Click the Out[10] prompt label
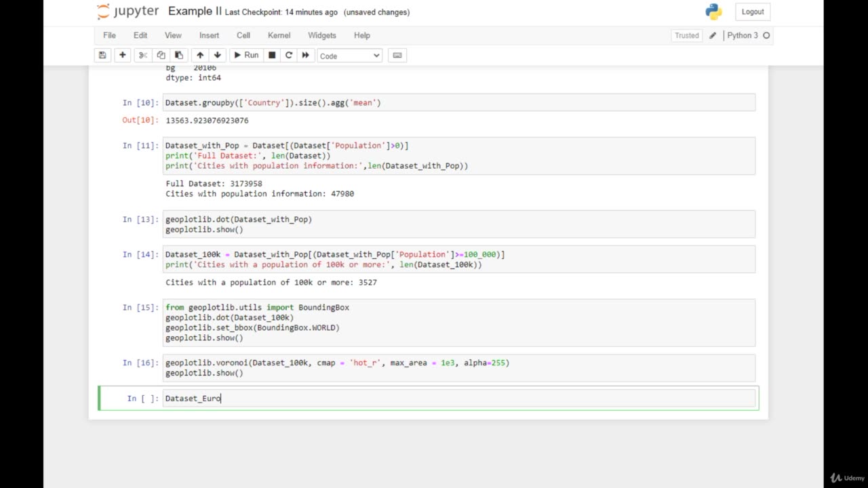Screen dimensions: 868x488 [x=140, y=121]
